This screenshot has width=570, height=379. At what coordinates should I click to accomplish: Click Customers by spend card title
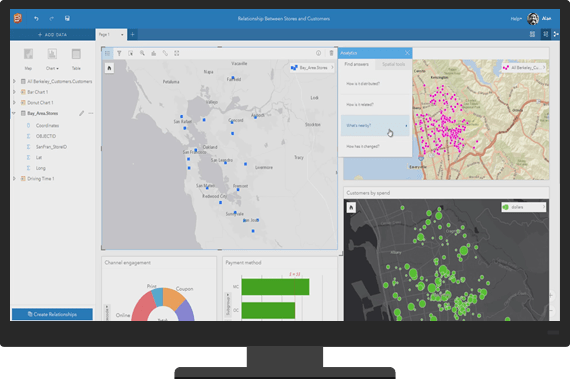tap(368, 193)
